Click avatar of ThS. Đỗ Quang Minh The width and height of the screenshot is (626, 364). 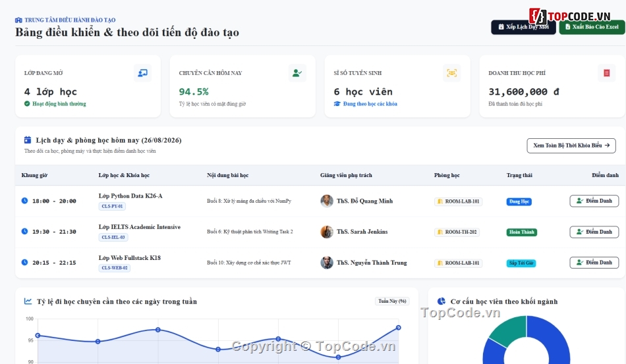pyautogui.click(x=327, y=201)
